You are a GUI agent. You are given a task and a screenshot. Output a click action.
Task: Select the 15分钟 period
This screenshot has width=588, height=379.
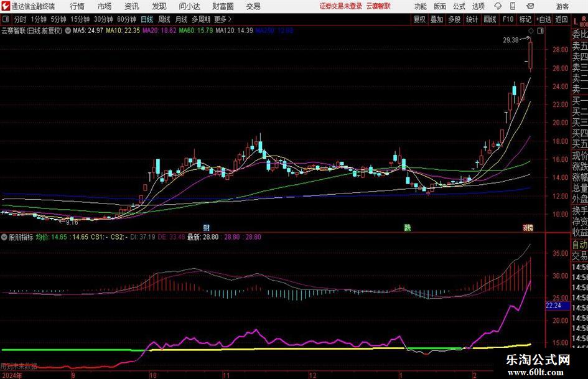point(80,19)
